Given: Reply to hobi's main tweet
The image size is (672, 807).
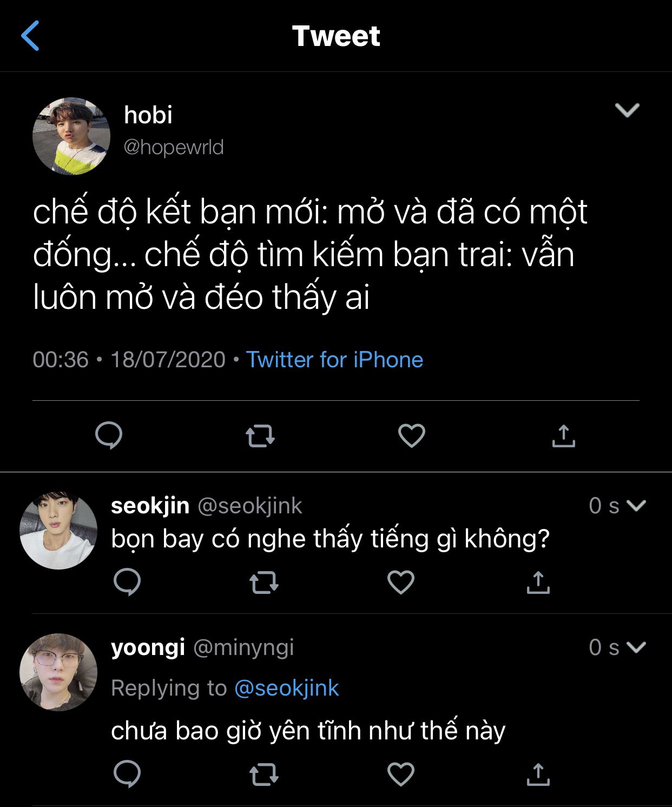Looking at the screenshot, I should click(109, 435).
